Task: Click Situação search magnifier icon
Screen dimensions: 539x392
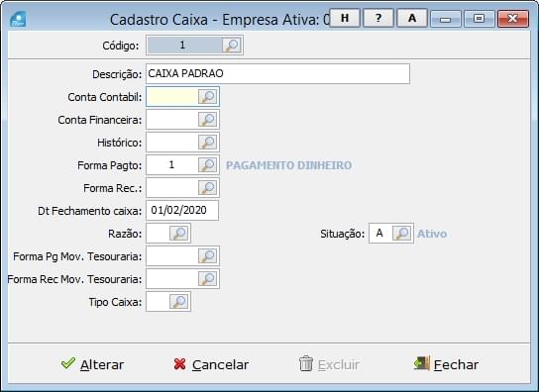Action: click(x=402, y=233)
